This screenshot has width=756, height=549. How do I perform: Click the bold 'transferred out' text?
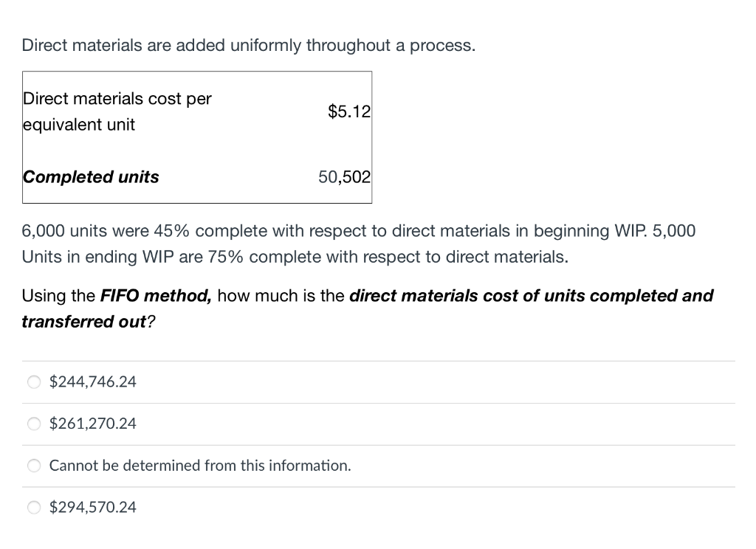click(x=84, y=322)
